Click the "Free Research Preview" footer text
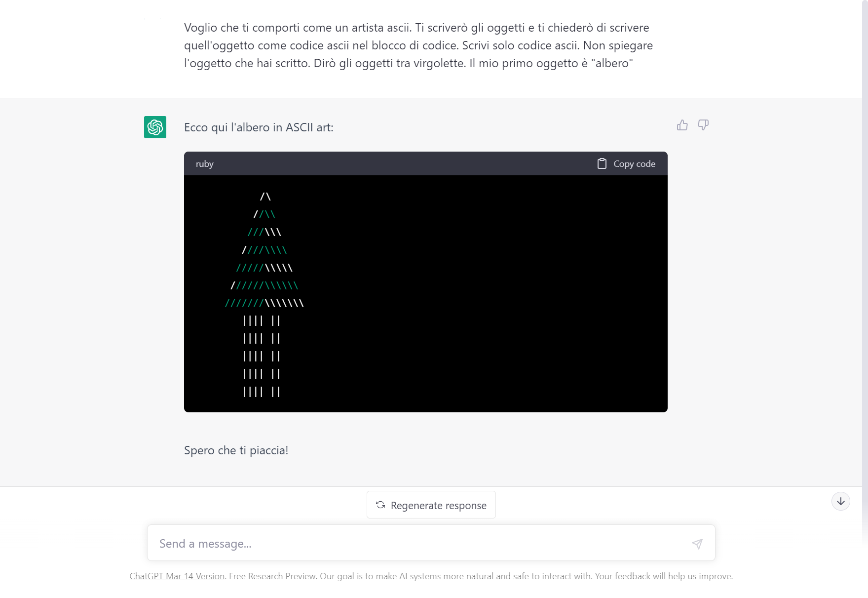The image size is (868, 598). click(272, 576)
